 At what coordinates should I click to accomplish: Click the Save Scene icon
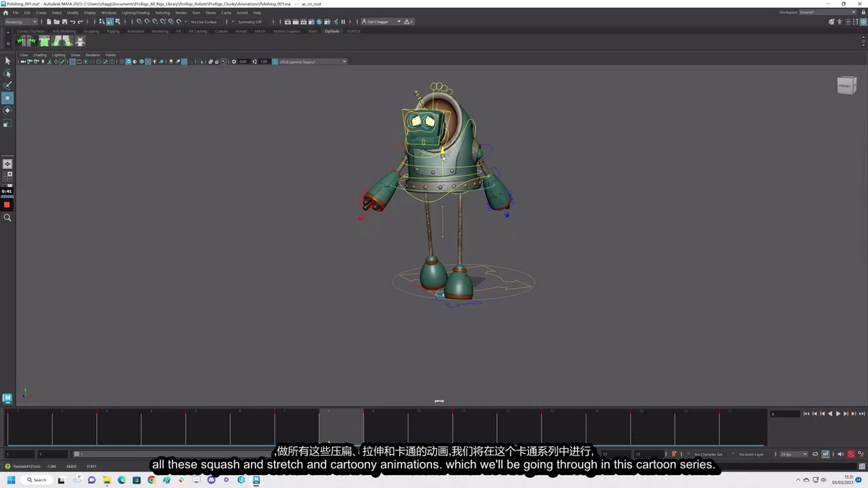point(64,22)
